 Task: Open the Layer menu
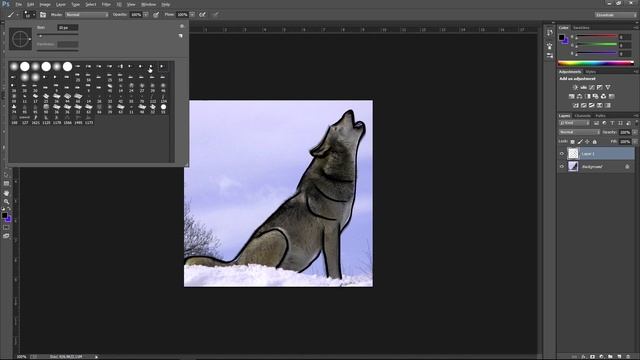pyautogui.click(x=60, y=4)
